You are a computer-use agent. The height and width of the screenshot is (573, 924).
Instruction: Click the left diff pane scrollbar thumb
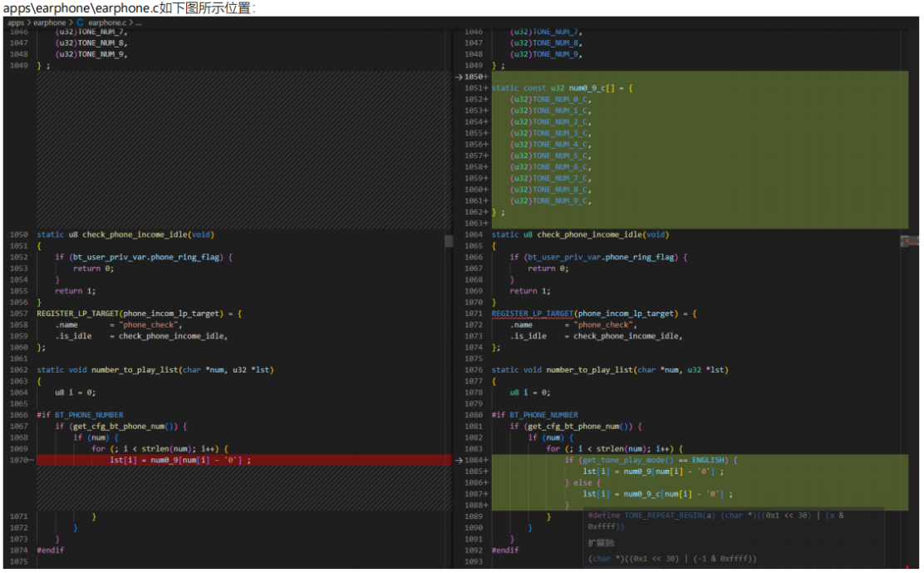click(x=449, y=241)
